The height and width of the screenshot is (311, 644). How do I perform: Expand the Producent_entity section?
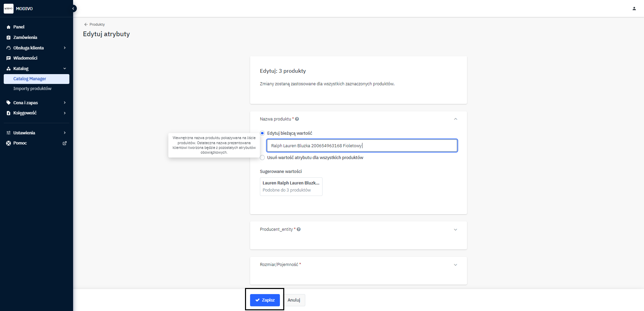(x=455, y=229)
